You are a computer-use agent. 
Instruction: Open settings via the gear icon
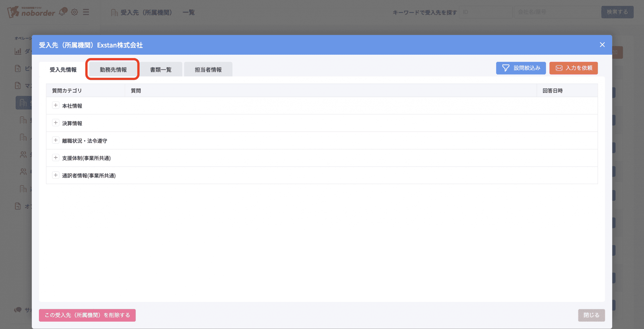74,12
